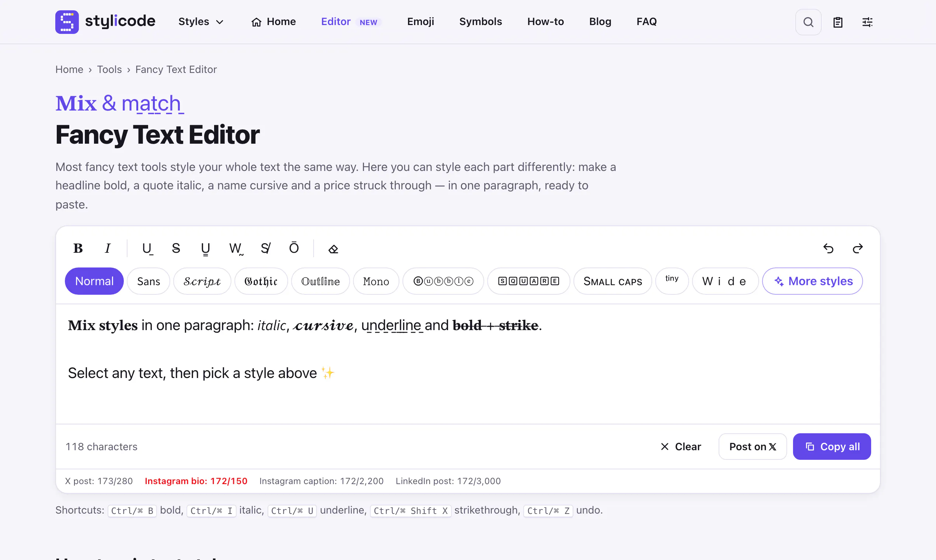Open the search icon button

808,22
